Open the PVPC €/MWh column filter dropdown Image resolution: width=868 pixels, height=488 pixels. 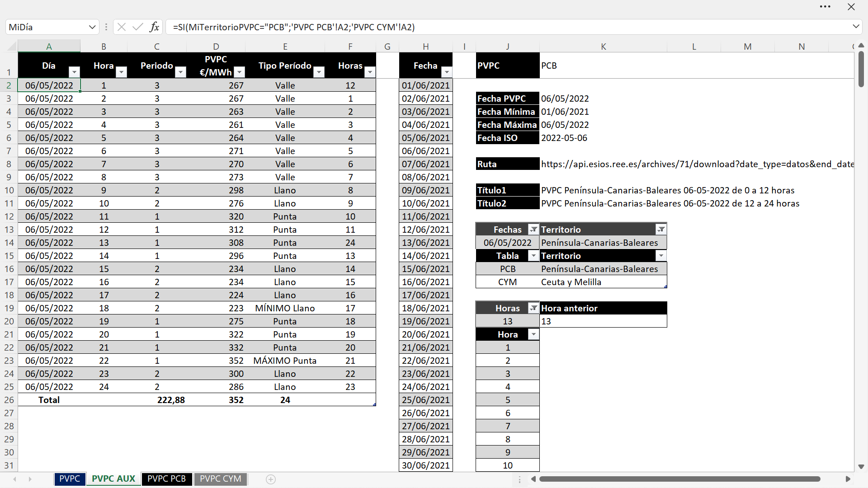point(240,72)
